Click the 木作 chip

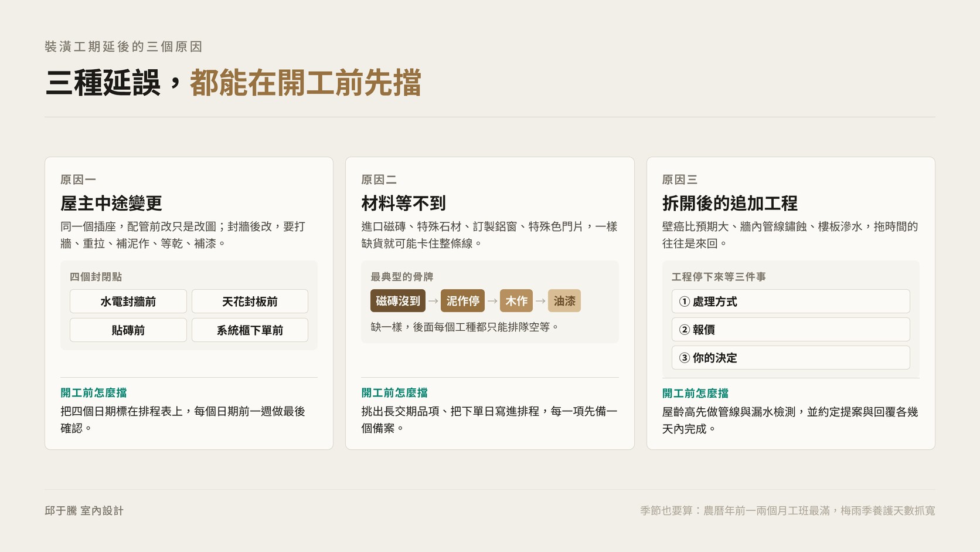pos(516,301)
